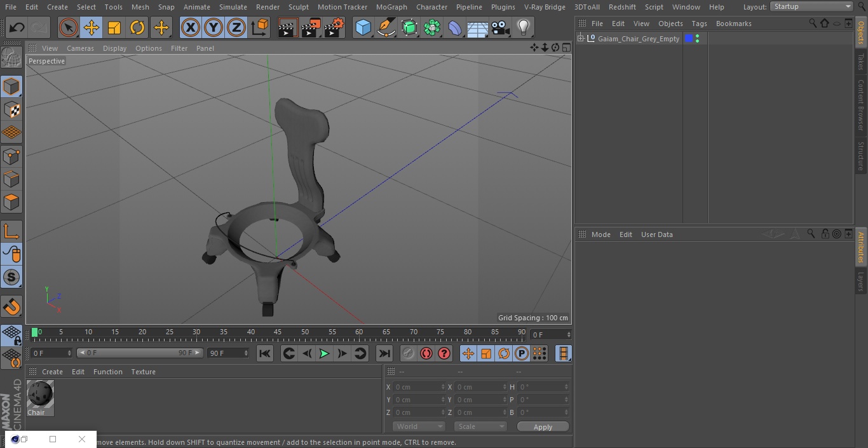Select the Chair material thumbnail
Viewport: 868px width, 448px height.
pyautogui.click(x=41, y=395)
